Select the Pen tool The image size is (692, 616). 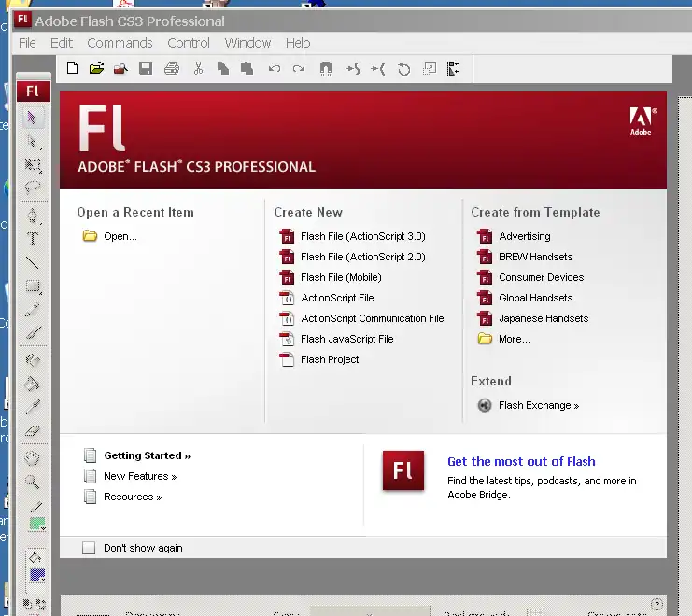click(33, 215)
